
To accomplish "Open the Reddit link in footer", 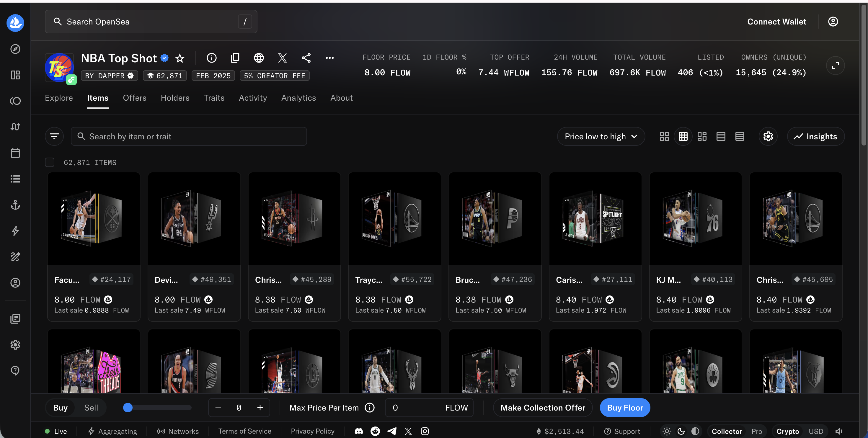I will tap(375, 431).
